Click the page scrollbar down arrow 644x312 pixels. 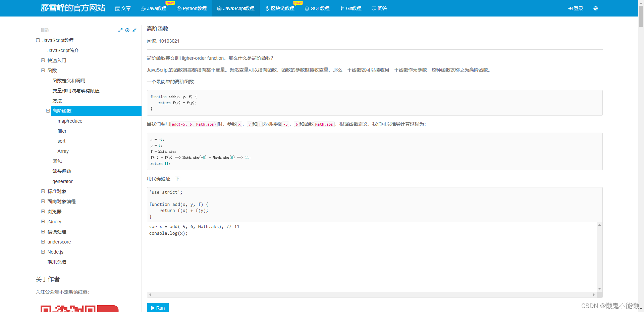pyautogui.click(x=641, y=309)
